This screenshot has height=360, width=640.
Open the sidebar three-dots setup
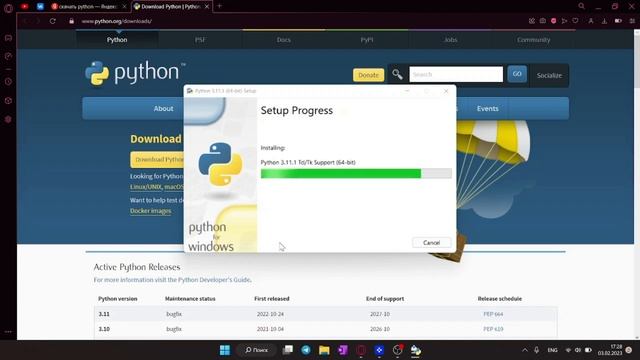click(x=8, y=331)
